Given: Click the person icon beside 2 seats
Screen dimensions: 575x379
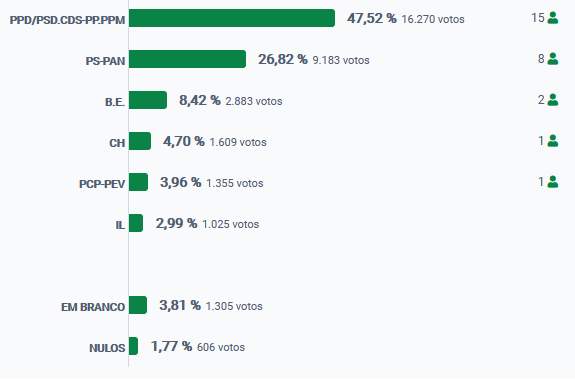Looking at the screenshot, I should pos(553,100).
